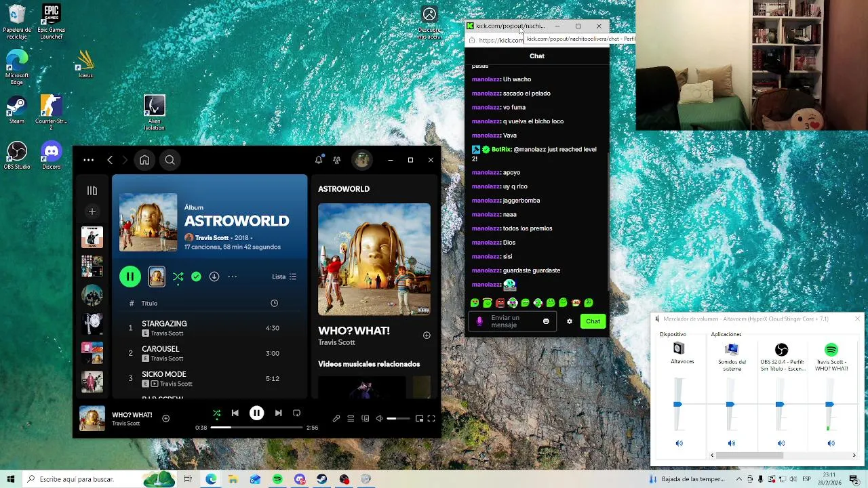Collapse Your Library sidebar in Spotify
This screenshot has height=488, width=868.
92,191
